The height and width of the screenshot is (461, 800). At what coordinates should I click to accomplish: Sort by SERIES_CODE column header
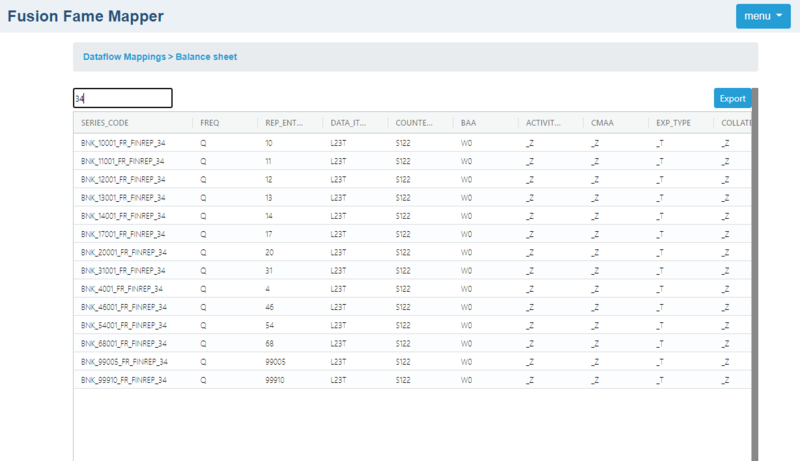point(105,123)
